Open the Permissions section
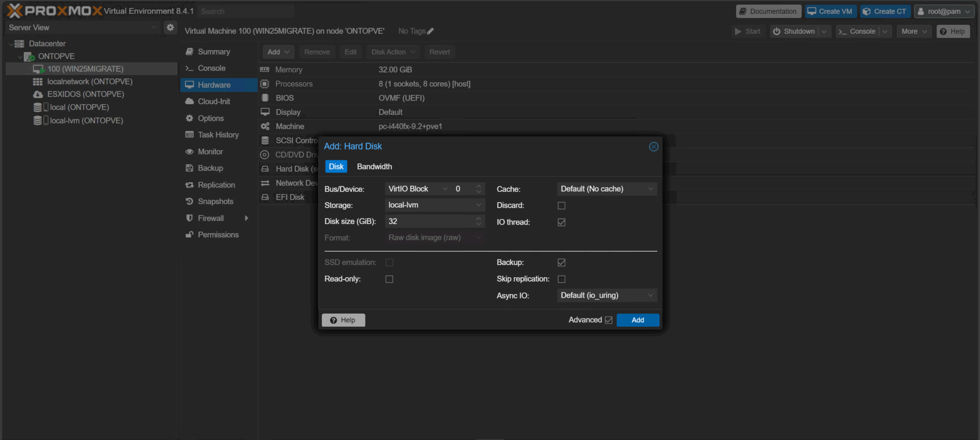Screen dimensions: 980x440 pyautogui.click(x=218, y=235)
